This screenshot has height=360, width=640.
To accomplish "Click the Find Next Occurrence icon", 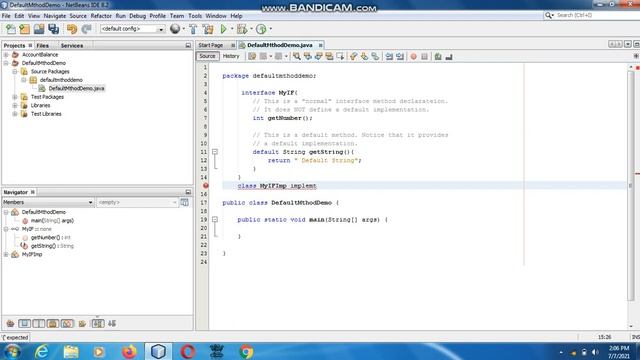I will point(318,56).
